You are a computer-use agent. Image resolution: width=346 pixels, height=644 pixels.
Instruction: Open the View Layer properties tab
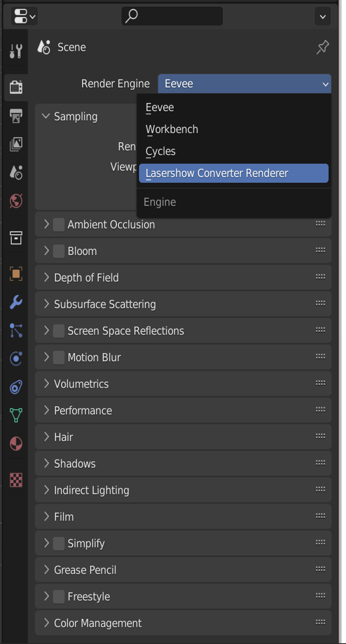click(16, 144)
